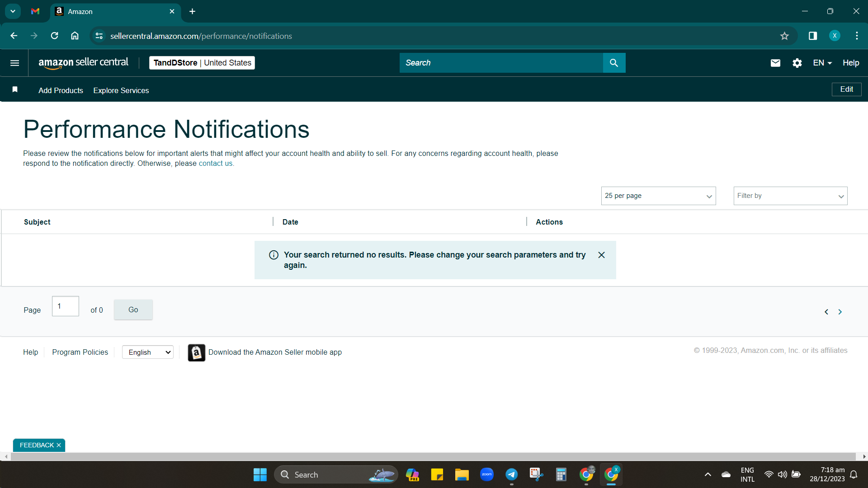The image size is (868, 488).
Task: Click the ENG INTL language indicator
Action: 747,474
